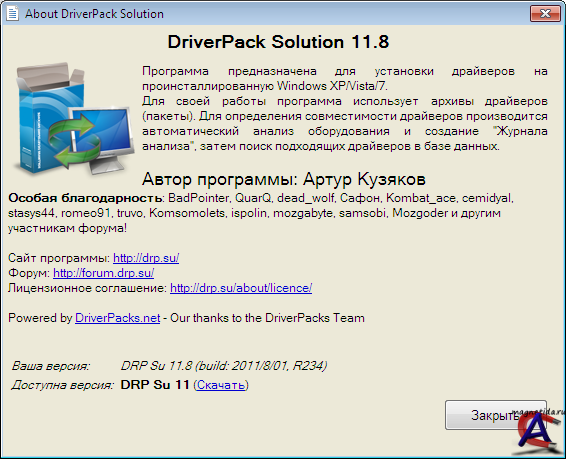The image size is (566, 459).
Task: Open the http://forum.drp.su/ forum link
Action: tap(103, 273)
